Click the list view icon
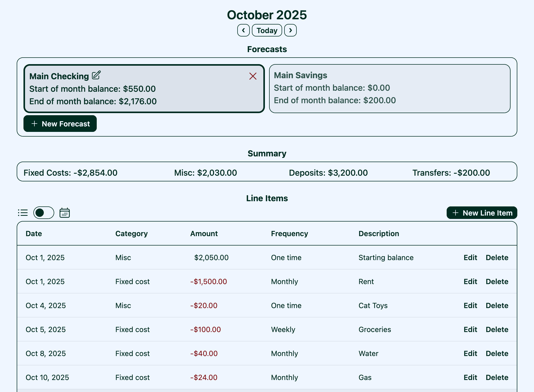 tap(23, 213)
